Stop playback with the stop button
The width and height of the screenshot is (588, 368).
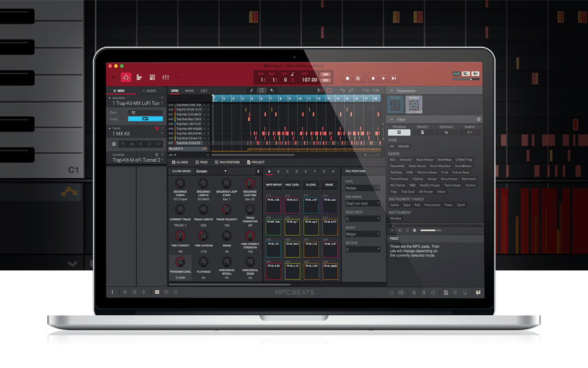373,78
